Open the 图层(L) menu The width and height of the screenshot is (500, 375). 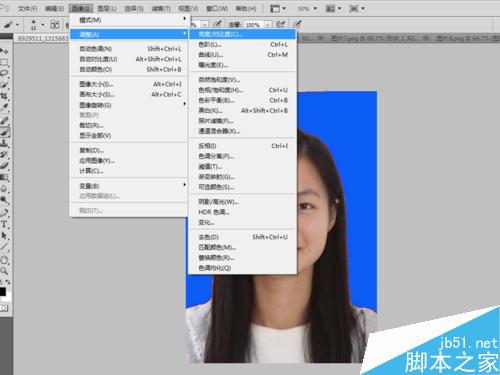[x=107, y=8]
